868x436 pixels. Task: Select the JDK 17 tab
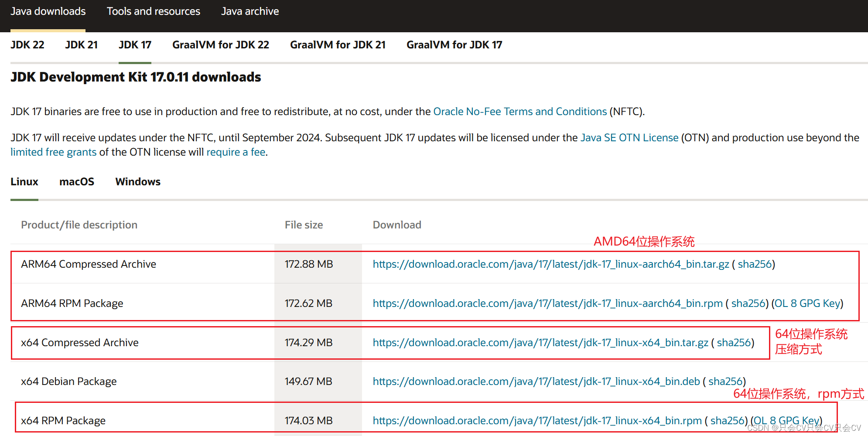tap(135, 45)
